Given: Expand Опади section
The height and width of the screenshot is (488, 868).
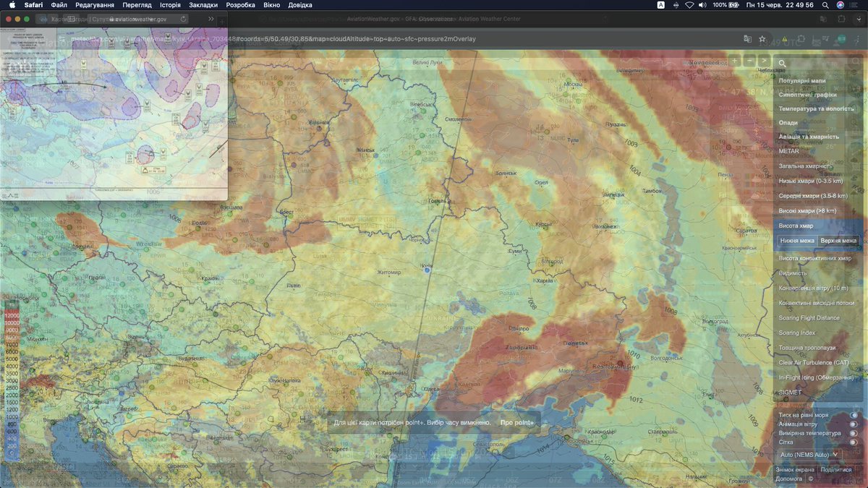Looking at the screenshot, I should pos(788,123).
